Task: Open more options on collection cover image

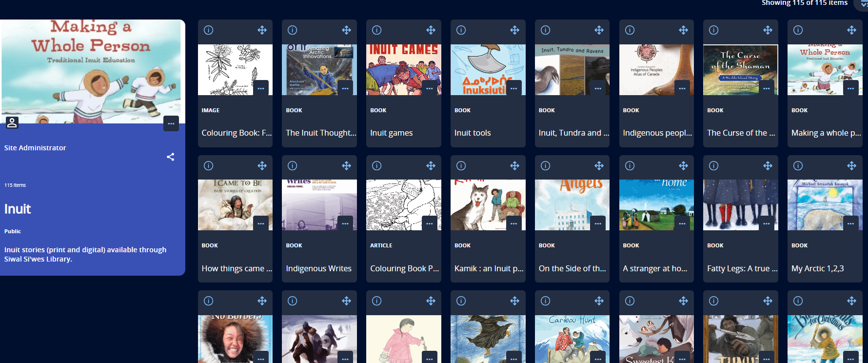Action: click(171, 123)
